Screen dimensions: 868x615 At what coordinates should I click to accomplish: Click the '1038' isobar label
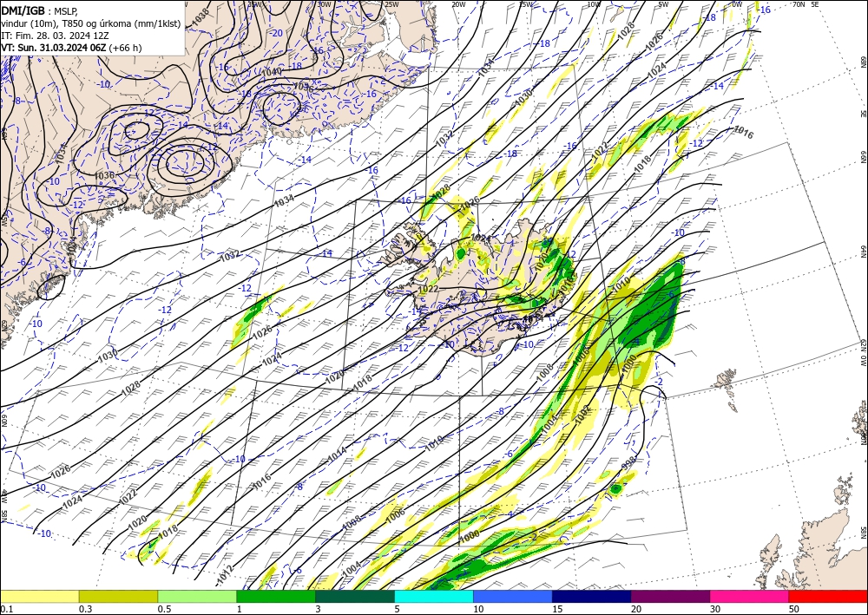pos(201,18)
